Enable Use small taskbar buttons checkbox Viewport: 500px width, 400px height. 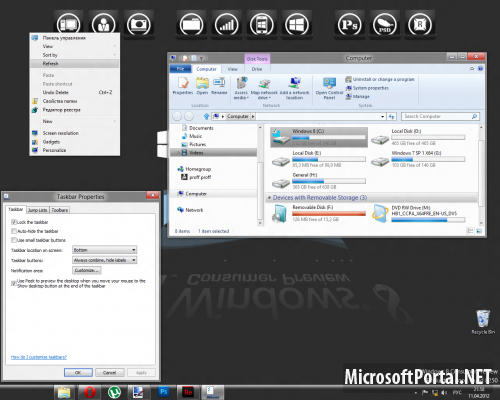pyautogui.click(x=14, y=240)
